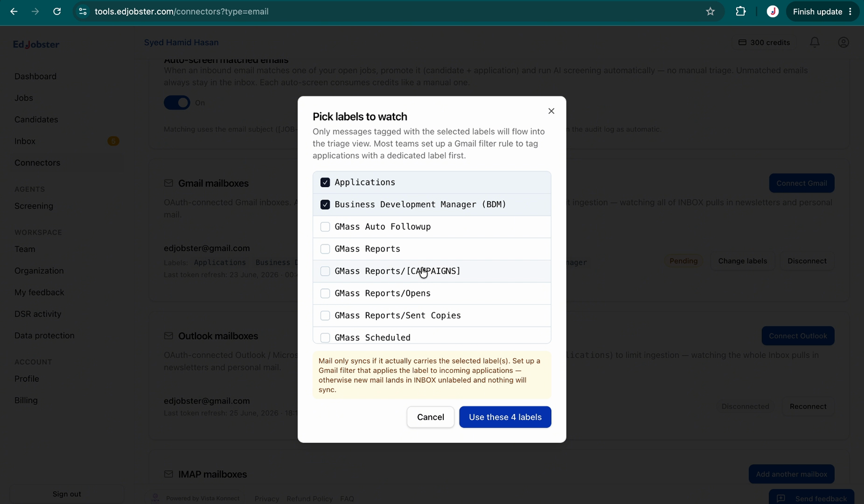Open the Privacy footer link
This screenshot has height=504, width=864.
click(x=267, y=499)
